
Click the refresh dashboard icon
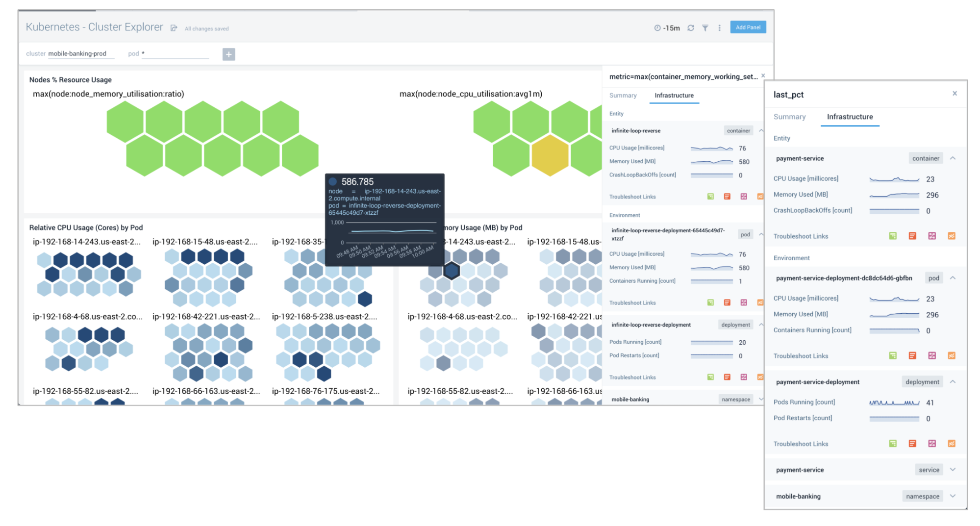690,28
